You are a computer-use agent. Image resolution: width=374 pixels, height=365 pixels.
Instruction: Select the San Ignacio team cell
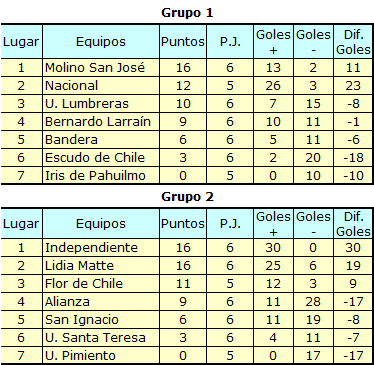pos(101,320)
